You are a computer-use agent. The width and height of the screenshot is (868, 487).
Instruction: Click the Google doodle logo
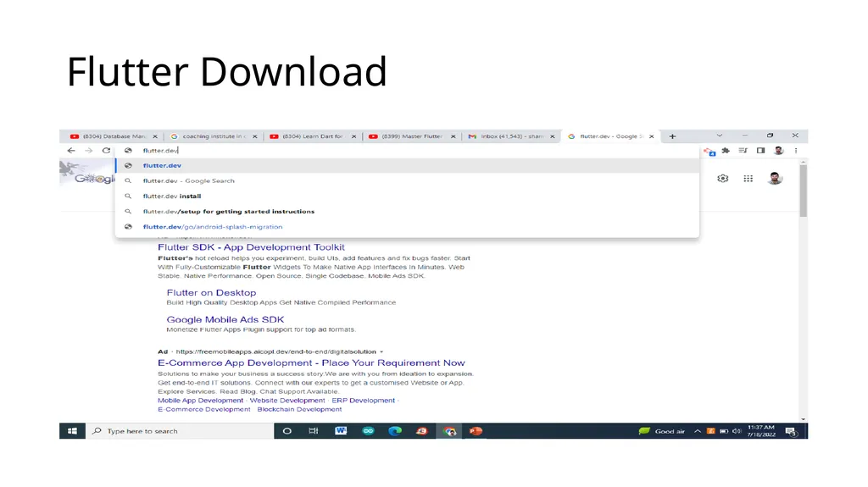point(88,174)
